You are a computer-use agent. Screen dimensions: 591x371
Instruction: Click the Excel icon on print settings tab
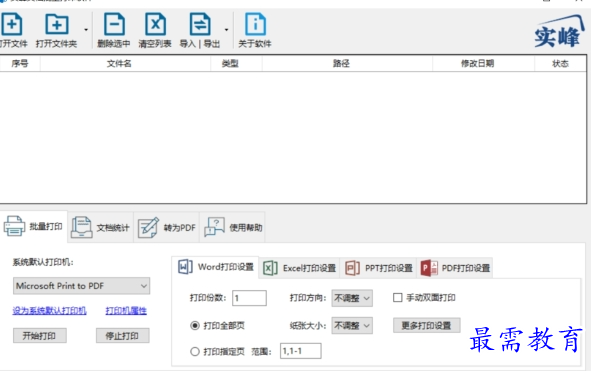tap(270, 268)
